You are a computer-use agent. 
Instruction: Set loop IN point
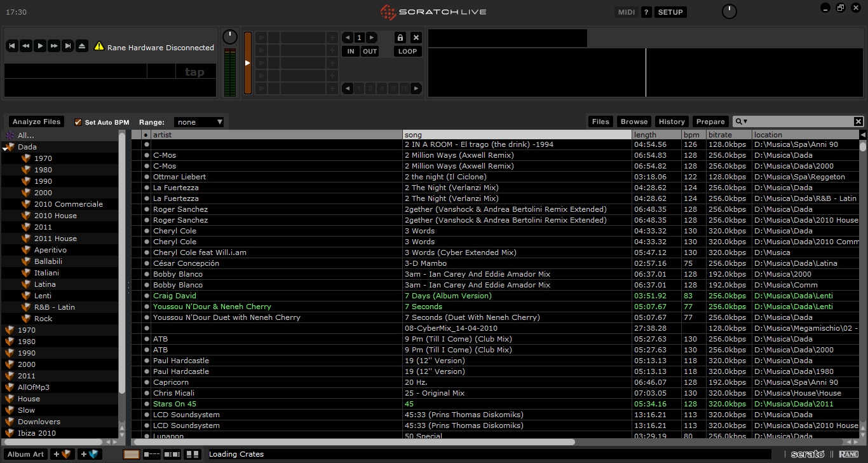point(350,52)
